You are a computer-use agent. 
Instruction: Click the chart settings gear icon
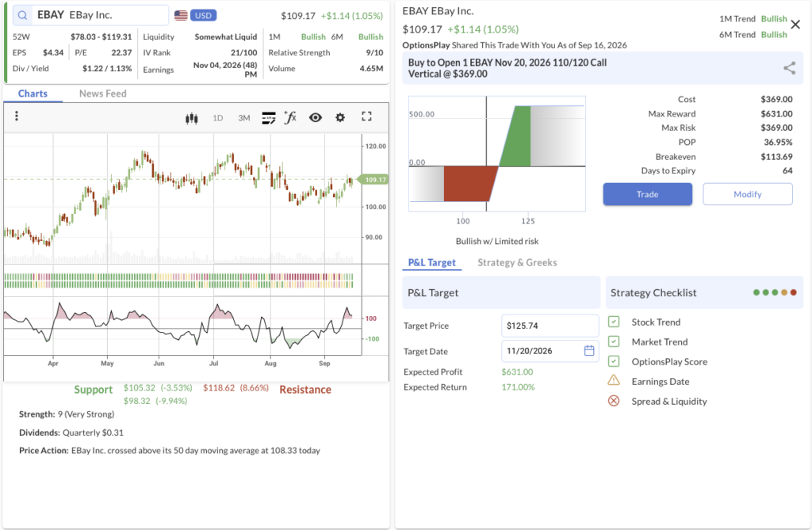coord(340,117)
